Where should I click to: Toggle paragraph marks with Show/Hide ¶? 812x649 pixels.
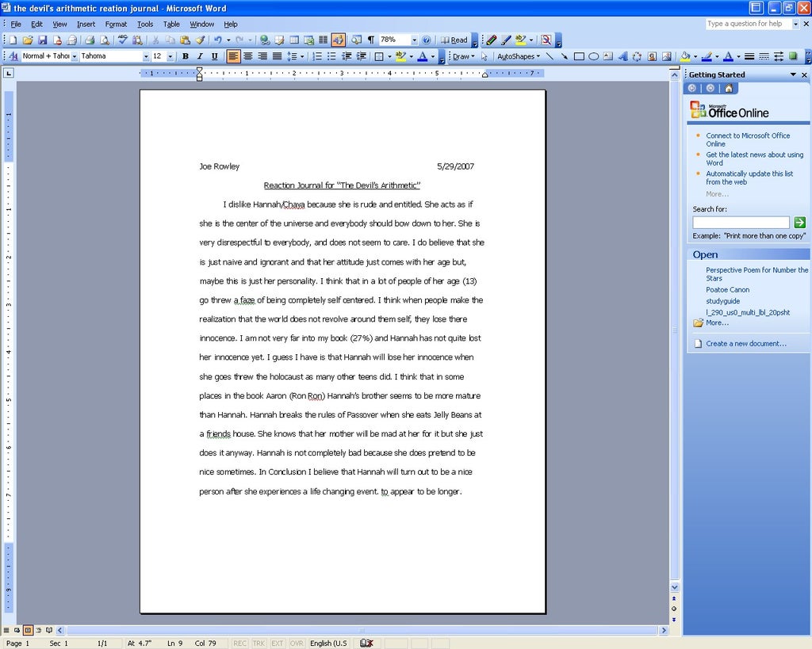pyautogui.click(x=370, y=40)
